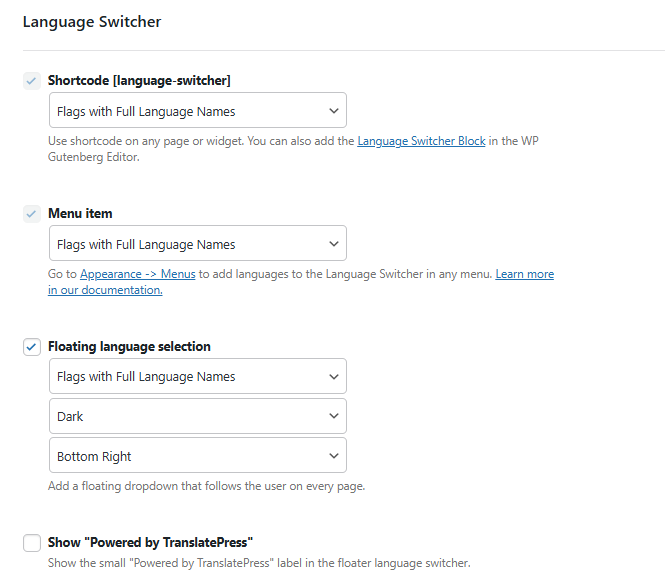Screen dimensions: 665x579
Task: Toggle the Shortcode [language-switcher] checkbox
Action: [x=32, y=81]
